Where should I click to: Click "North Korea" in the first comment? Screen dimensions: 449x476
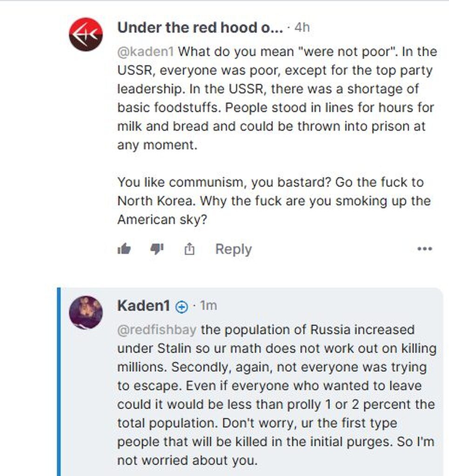(x=156, y=201)
